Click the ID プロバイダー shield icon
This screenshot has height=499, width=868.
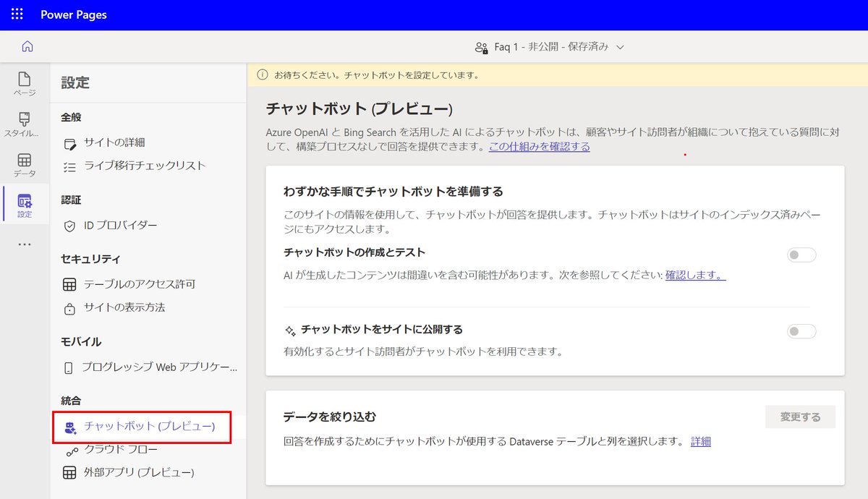[x=69, y=226]
